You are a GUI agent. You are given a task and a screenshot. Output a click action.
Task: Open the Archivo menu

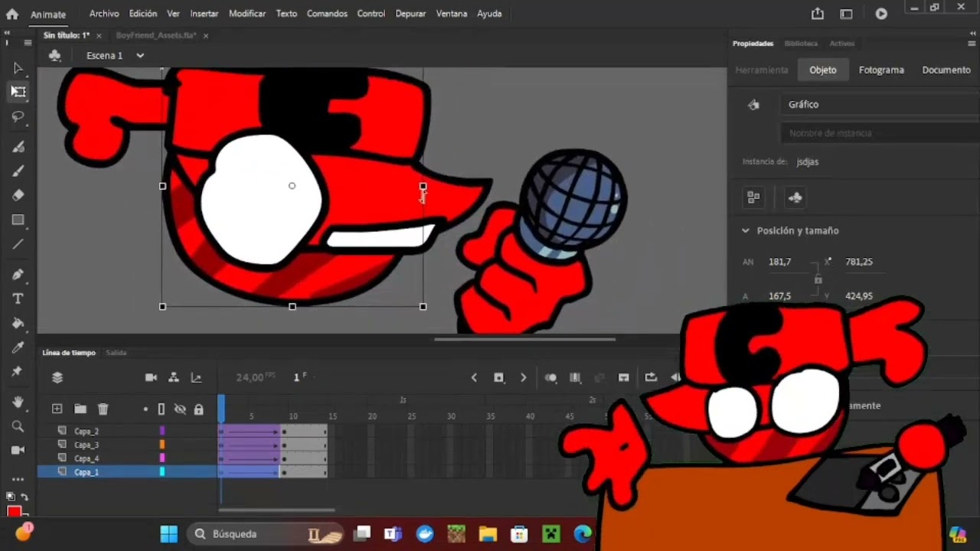104,14
